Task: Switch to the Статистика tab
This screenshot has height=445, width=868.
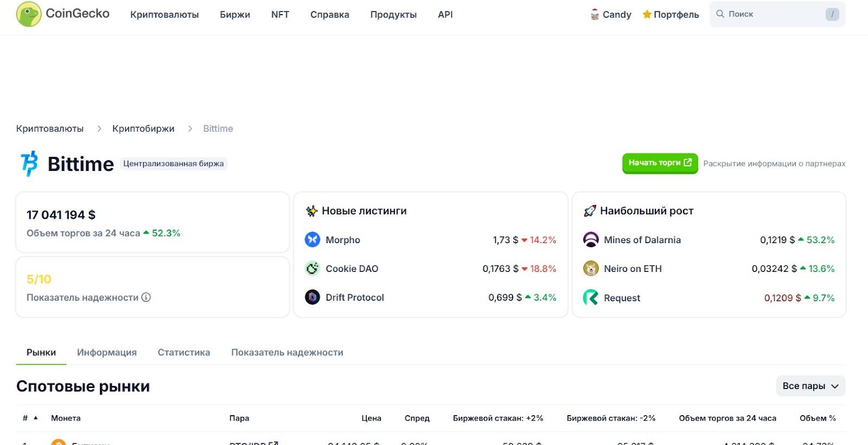Action: coord(184,353)
